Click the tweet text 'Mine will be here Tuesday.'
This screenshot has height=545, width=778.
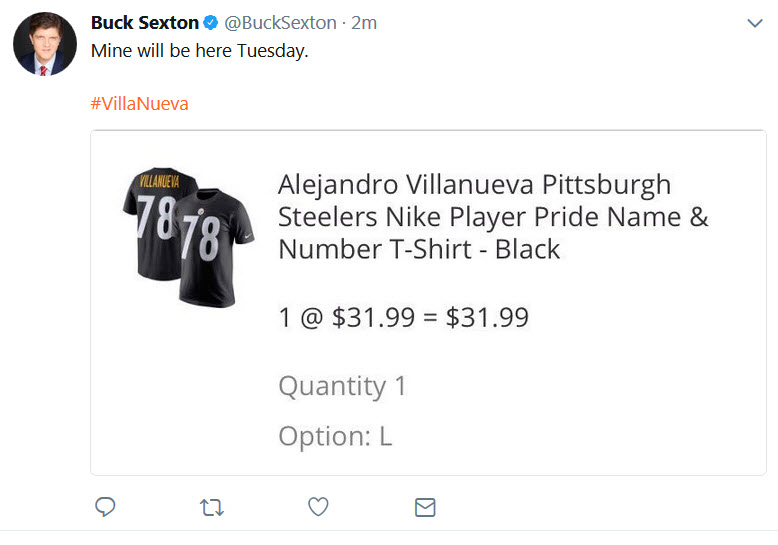coord(199,51)
